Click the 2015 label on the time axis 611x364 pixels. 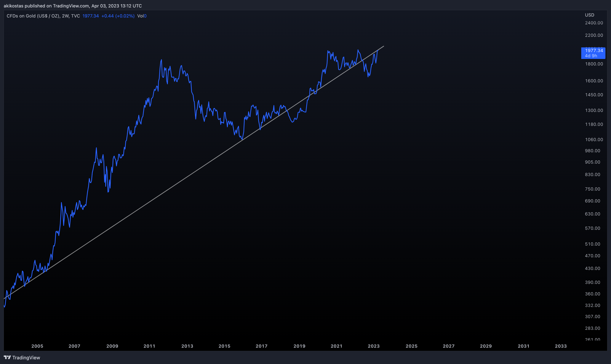(x=224, y=346)
